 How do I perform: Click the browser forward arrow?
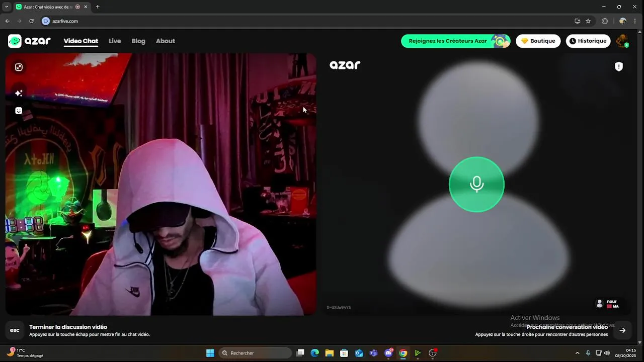click(x=19, y=21)
